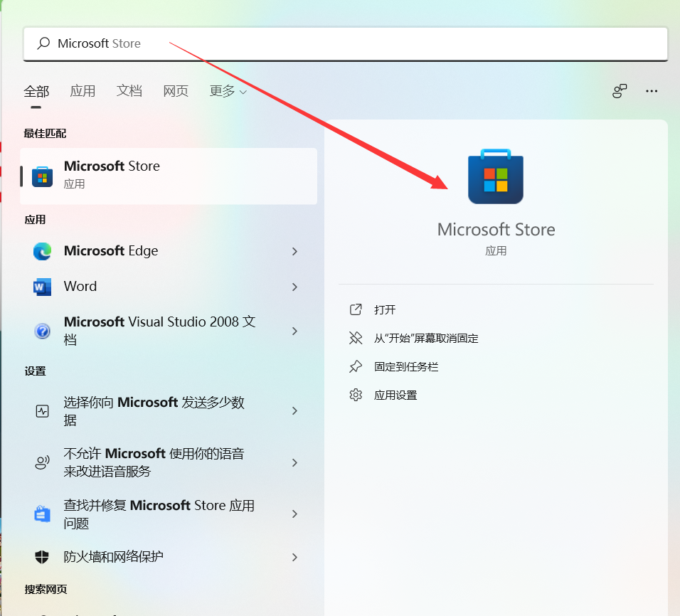This screenshot has width=680, height=616.
Task: Open the search feedback/account icon
Action: tap(620, 91)
